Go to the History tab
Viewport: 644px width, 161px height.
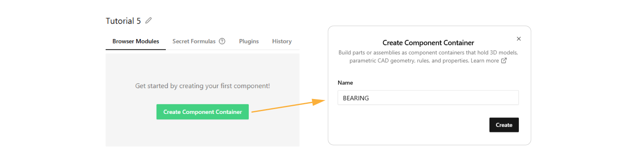point(282,41)
